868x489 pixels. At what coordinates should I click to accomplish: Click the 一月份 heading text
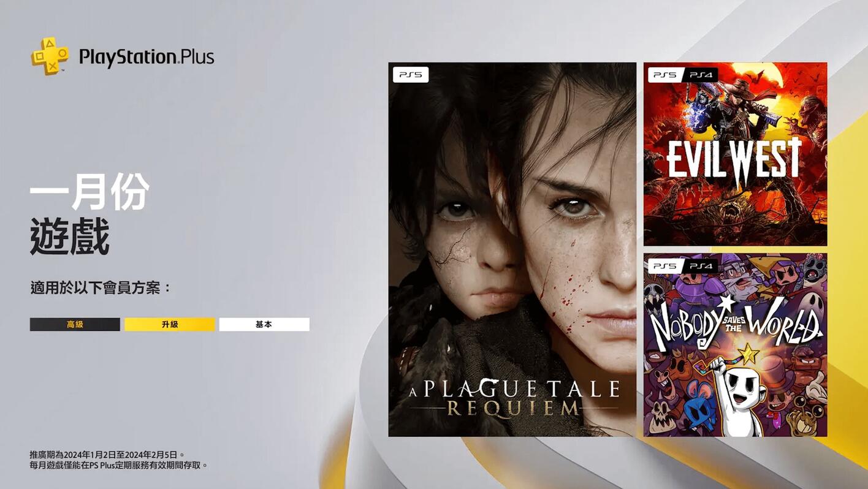(89, 192)
